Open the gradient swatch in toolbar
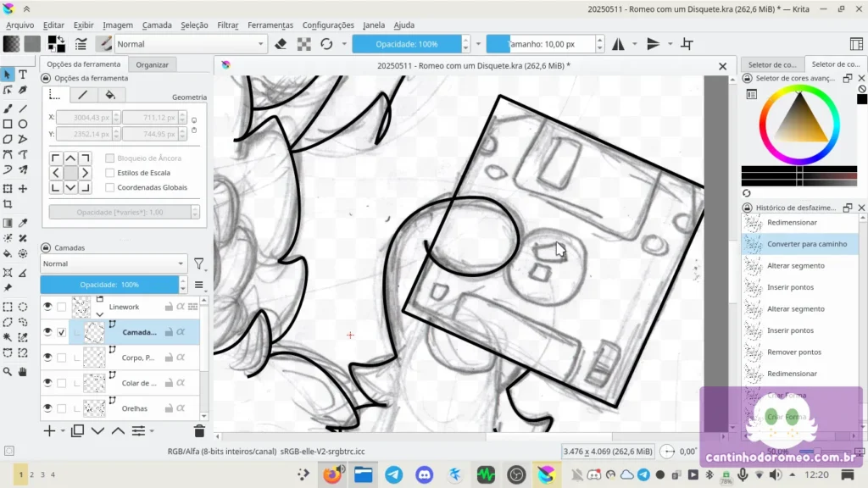868x488 pixels. tap(11, 44)
